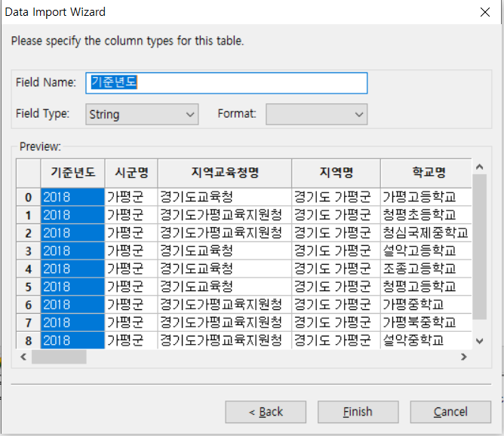Click cell 설악중학교 in row 8

426,340
